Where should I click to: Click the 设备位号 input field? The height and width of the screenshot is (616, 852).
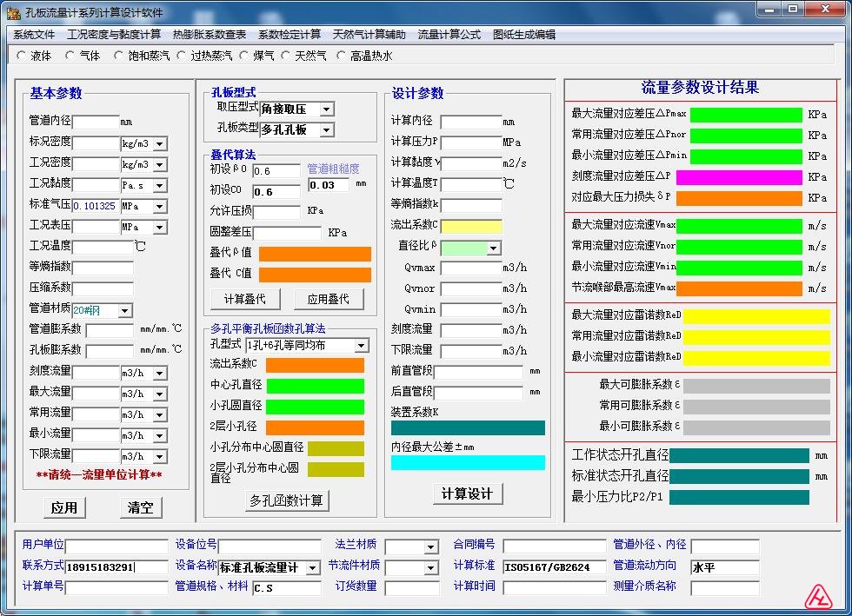pyautogui.click(x=270, y=546)
